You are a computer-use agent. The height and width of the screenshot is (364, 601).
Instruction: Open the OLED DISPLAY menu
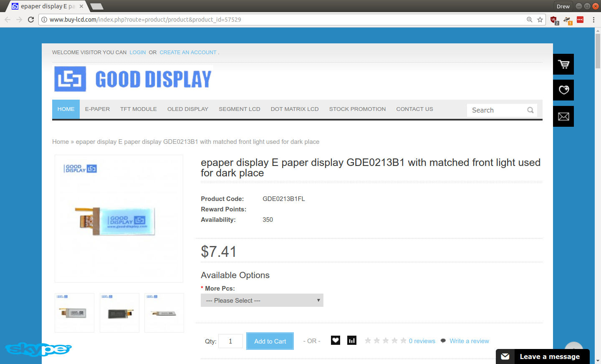pyautogui.click(x=188, y=109)
